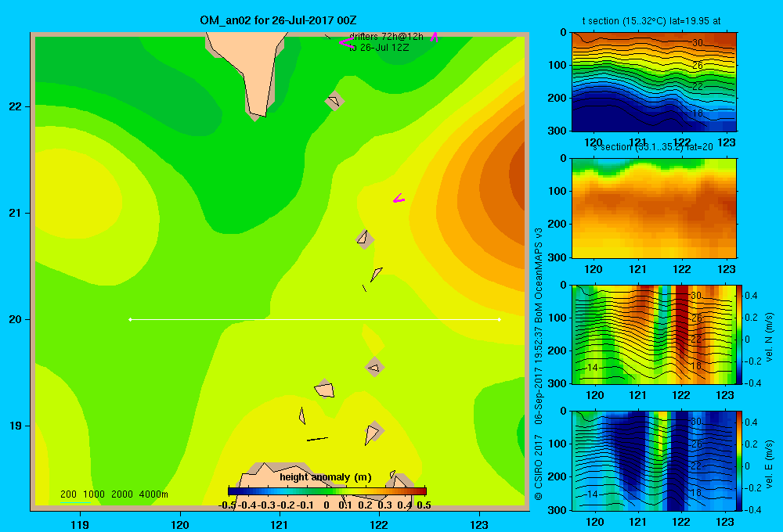Click the 0.5 tick on height anomaly bar
783x532 pixels.
(x=424, y=505)
